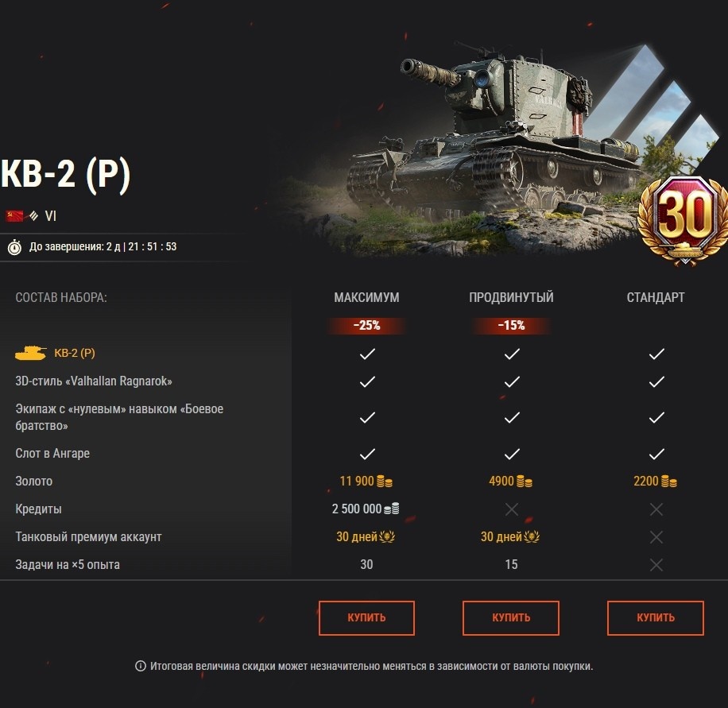Click premium laurel icon in Продвинутый column
This screenshot has height=708, width=728.
(531, 536)
